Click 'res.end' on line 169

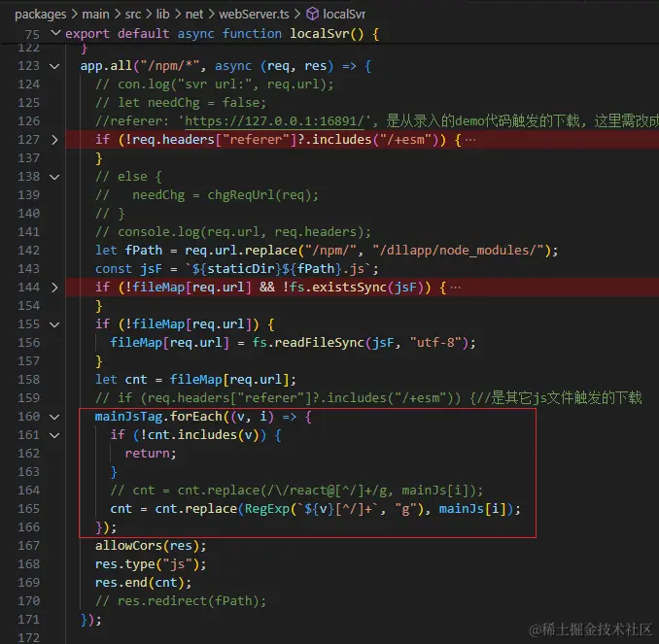[x=121, y=583]
